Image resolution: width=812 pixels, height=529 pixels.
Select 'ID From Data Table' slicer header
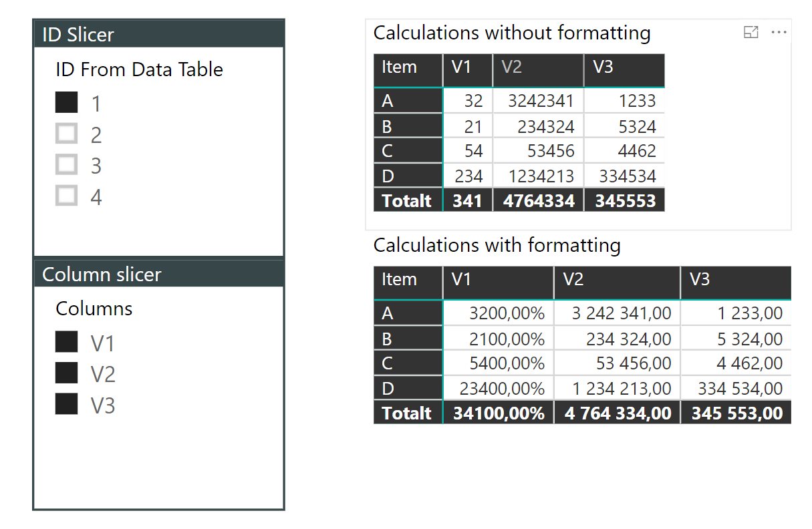tap(139, 69)
